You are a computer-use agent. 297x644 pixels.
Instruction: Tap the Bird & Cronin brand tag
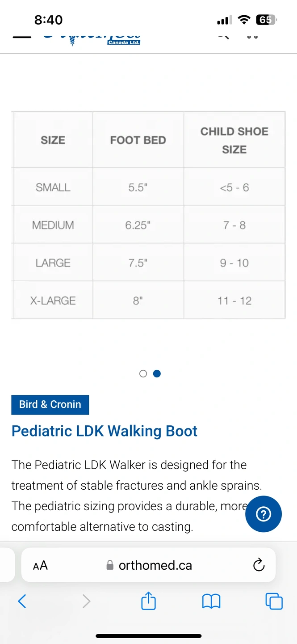coord(50,405)
